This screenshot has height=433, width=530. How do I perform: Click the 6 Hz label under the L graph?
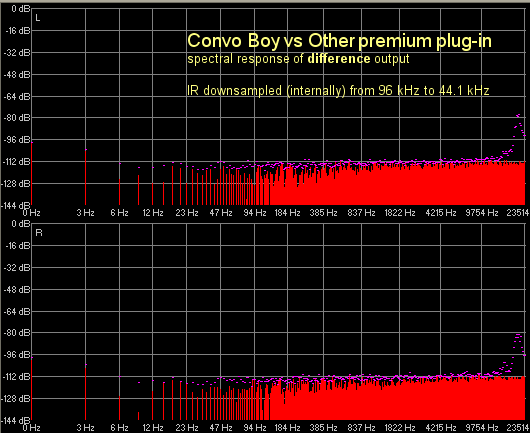tap(119, 213)
